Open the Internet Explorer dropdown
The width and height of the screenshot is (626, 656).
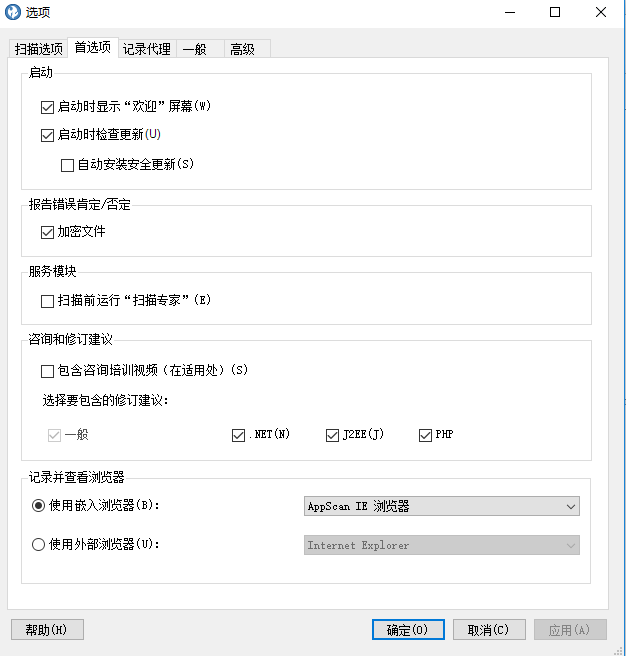point(441,545)
